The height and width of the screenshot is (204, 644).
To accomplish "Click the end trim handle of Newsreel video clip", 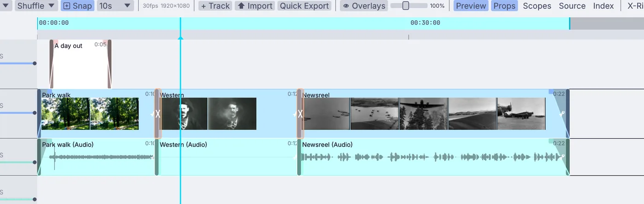I will (568, 113).
